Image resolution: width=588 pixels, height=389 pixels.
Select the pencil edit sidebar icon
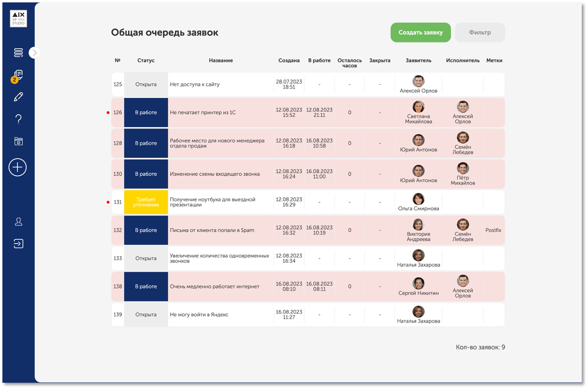(x=18, y=97)
